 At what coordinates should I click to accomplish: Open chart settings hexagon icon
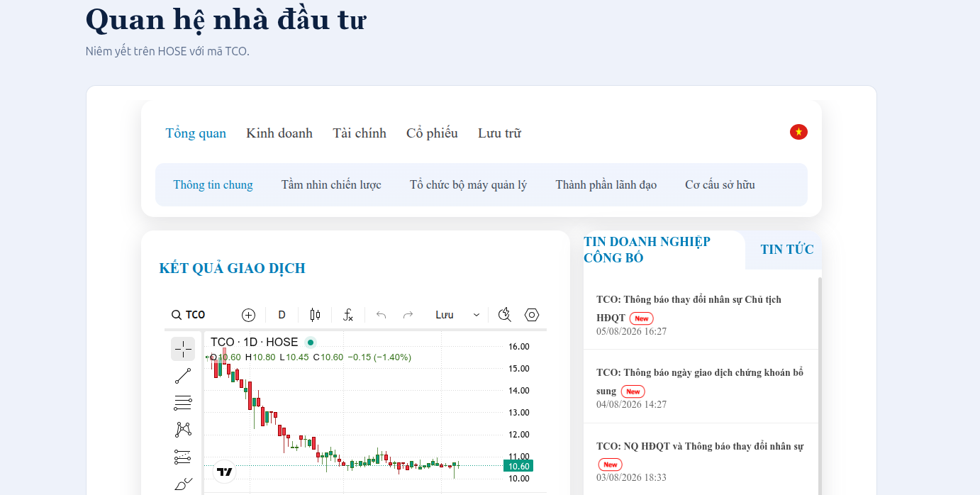pyautogui.click(x=532, y=315)
